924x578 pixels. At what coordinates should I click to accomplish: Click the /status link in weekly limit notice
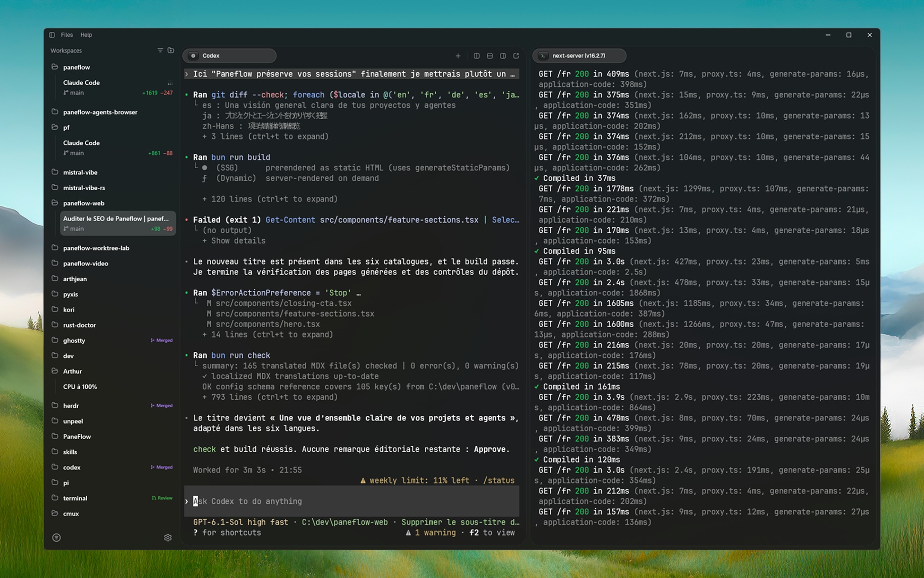coord(499,481)
